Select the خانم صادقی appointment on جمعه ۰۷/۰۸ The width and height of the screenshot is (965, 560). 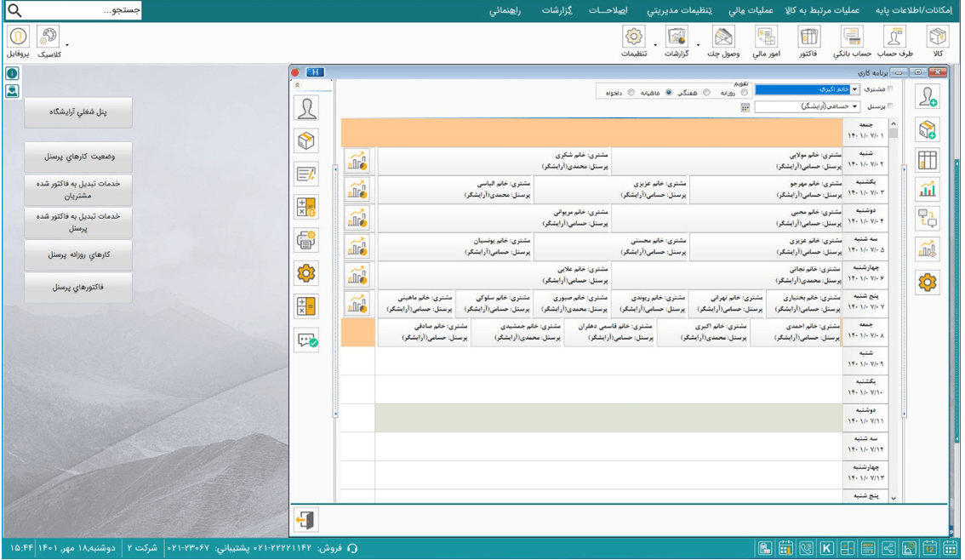(x=424, y=332)
